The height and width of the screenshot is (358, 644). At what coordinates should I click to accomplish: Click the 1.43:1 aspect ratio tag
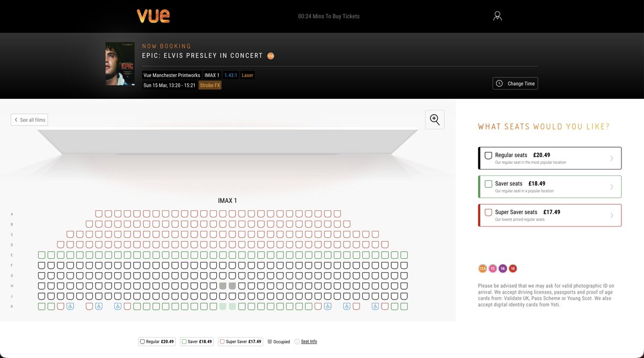pos(231,75)
